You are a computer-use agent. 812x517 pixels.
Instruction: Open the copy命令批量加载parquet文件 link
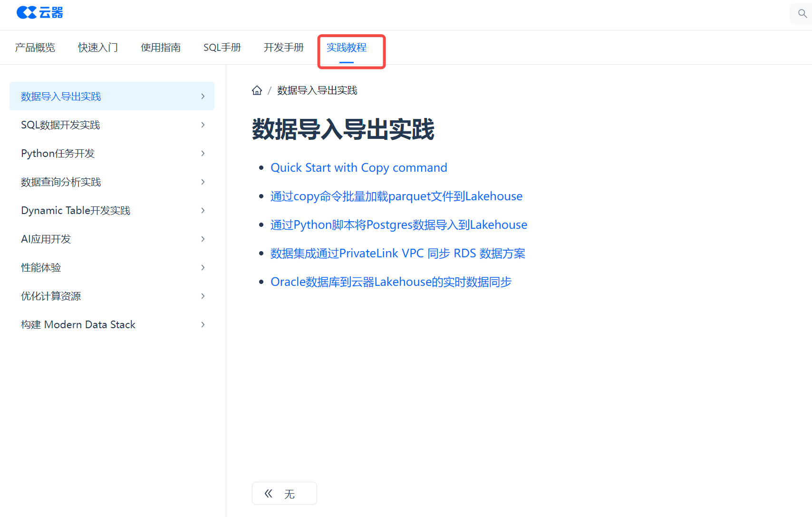click(396, 196)
